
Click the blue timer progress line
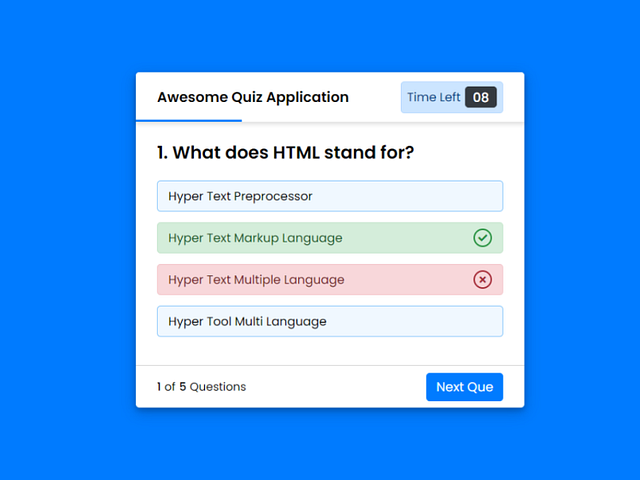tap(189, 121)
